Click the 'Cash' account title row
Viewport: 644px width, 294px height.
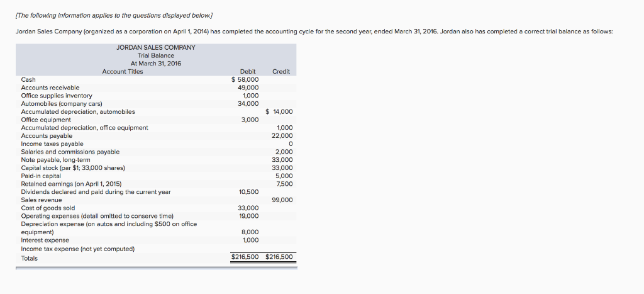tap(28, 80)
